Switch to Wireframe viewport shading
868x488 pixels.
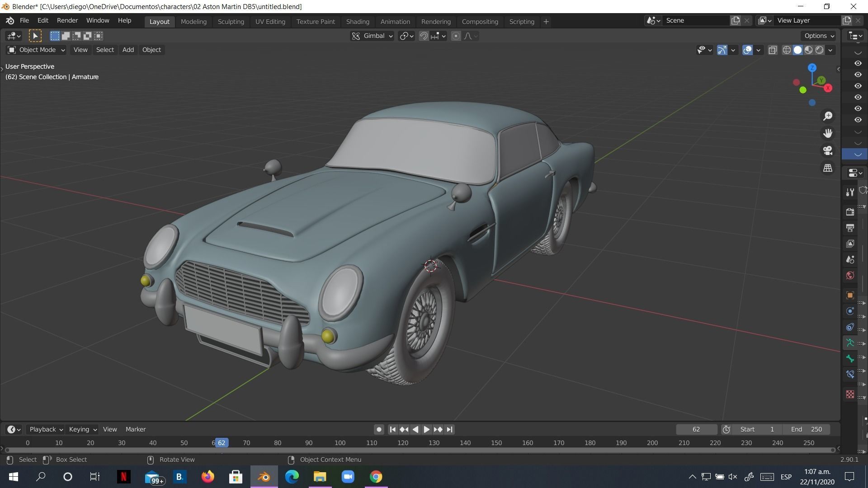[x=787, y=50]
